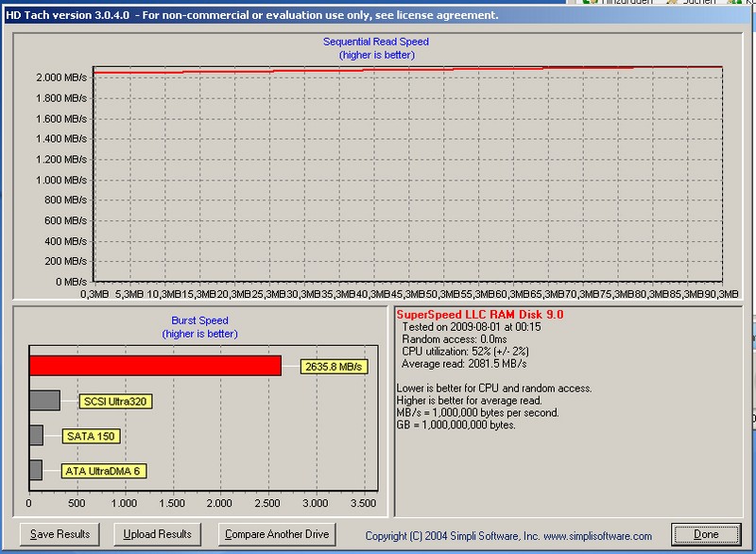Click the SATA 150 label
756x554 pixels.
93,436
